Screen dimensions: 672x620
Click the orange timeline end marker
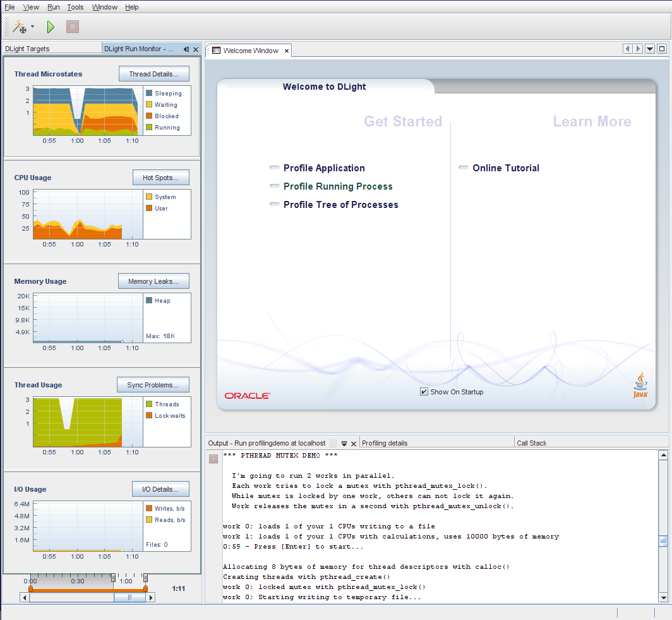(x=146, y=588)
